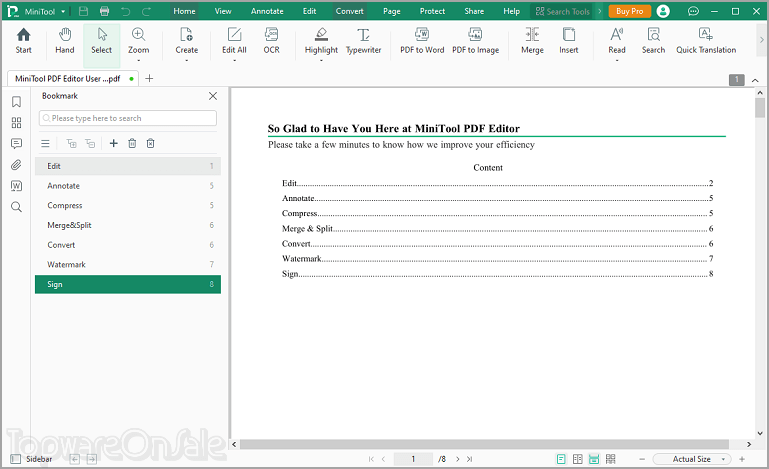The image size is (769, 469).
Task: Delete selected bookmark with trash icon
Action: point(132,143)
